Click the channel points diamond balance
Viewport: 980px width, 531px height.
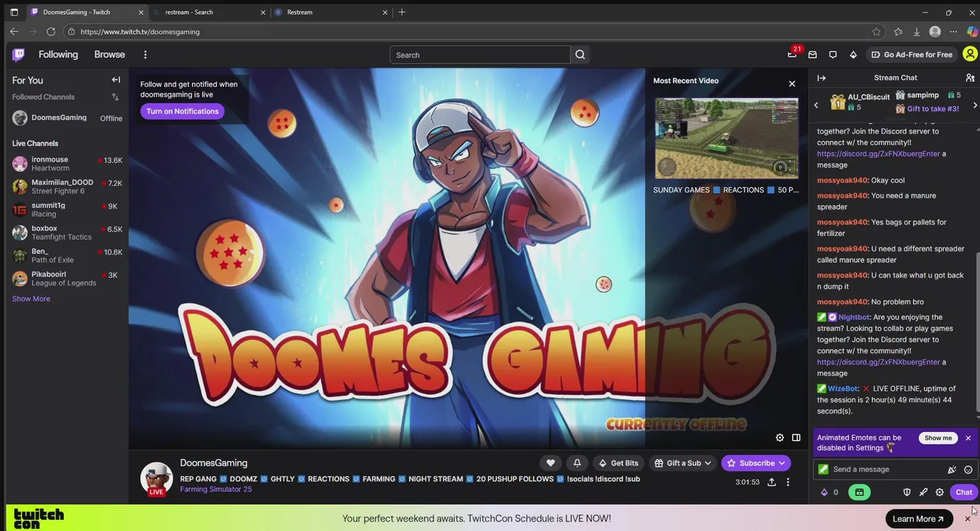829,492
